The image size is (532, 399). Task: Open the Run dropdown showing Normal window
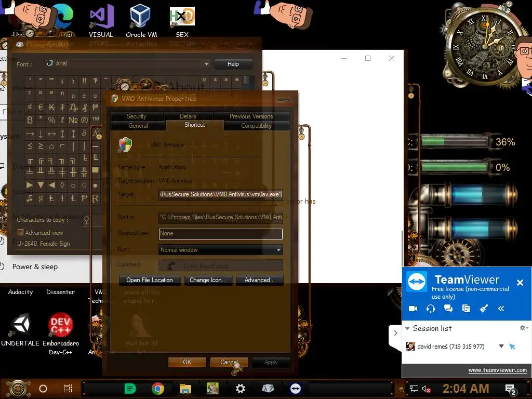click(220, 250)
